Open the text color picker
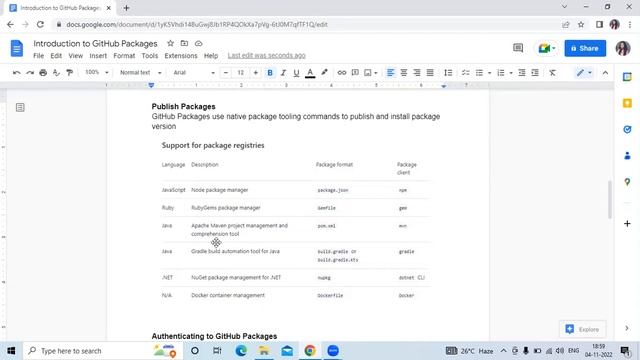This screenshot has width=640, height=360. [x=310, y=73]
